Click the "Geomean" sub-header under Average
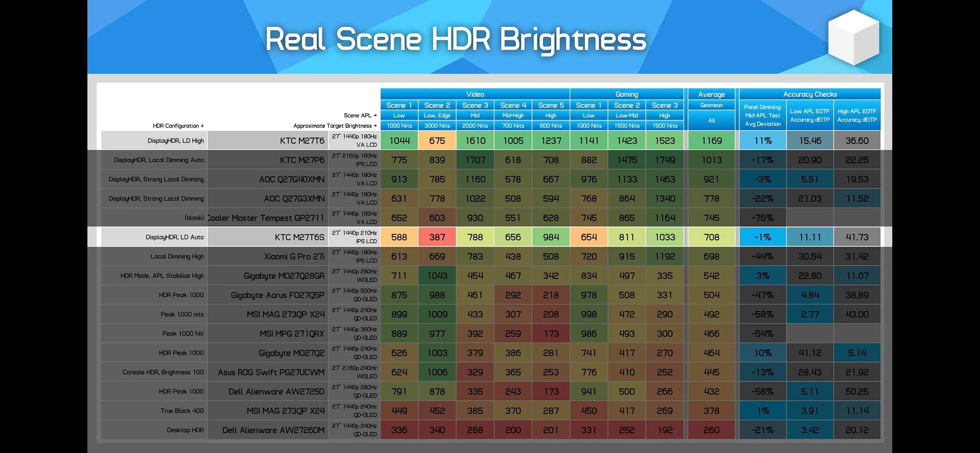The height and width of the screenshot is (453, 980). pyautogui.click(x=711, y=105)
